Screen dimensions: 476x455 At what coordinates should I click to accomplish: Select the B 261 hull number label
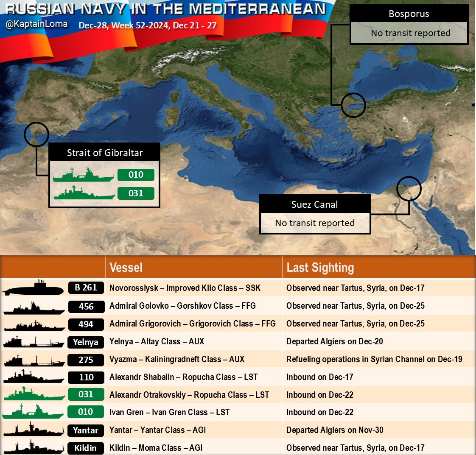click(x=86, y=288)
